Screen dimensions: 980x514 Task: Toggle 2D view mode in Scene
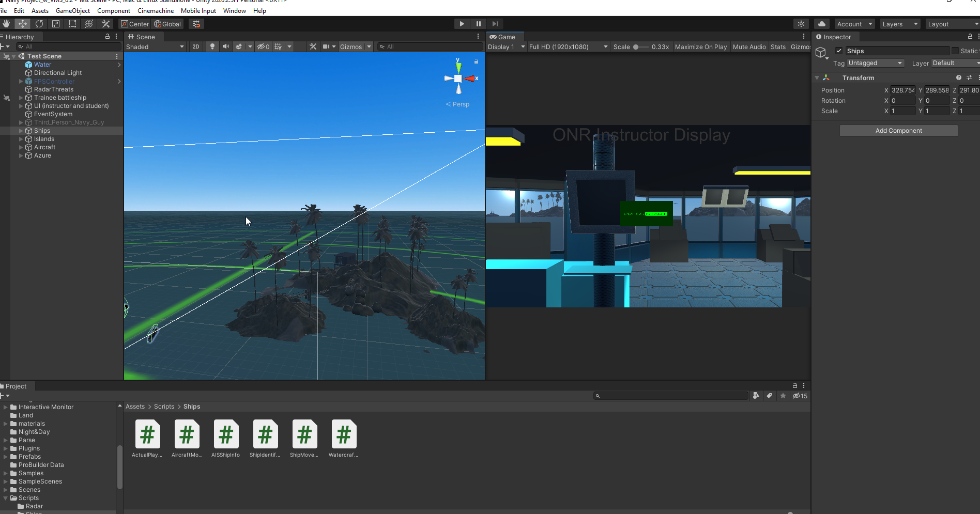(x=196, y=46)
